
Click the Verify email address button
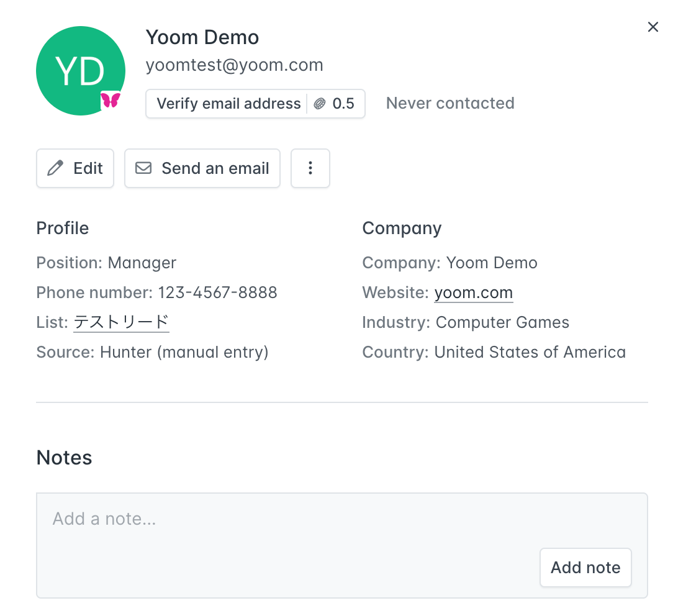(x=255, y=104)
